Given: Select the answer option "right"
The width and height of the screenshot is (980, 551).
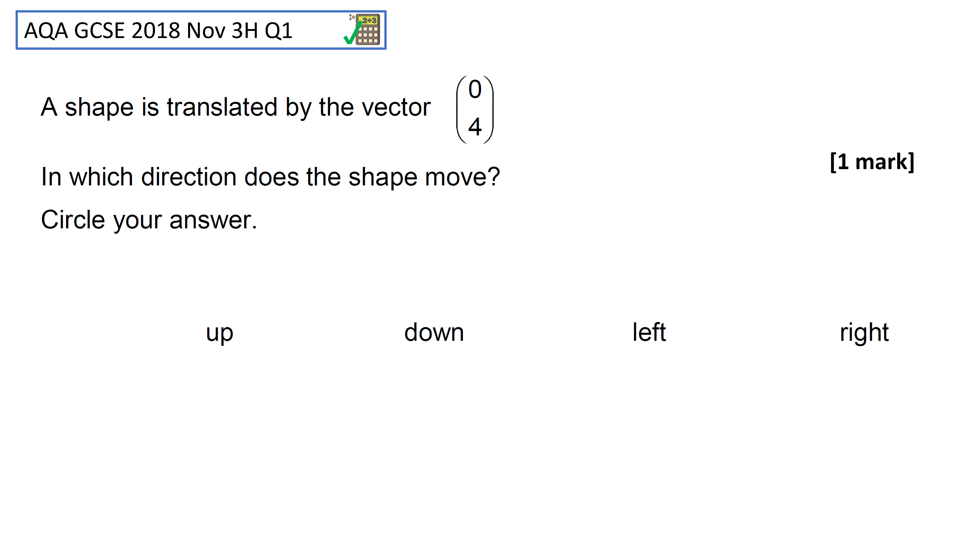Looking at the screenshot, I should click(x=864, y=333).
